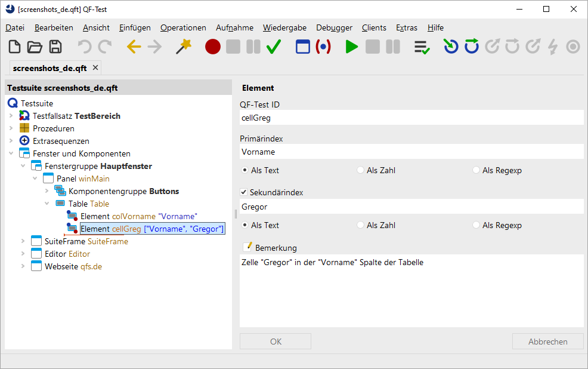
Task: Click the stop replay square icon
Action: (372, 47)
